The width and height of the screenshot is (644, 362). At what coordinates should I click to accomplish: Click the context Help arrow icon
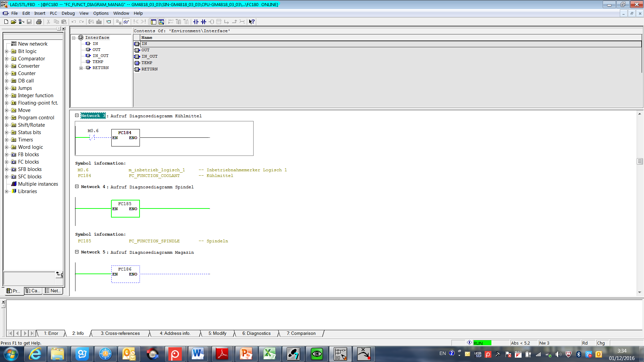pyautogui.click(x=252, y=22)
